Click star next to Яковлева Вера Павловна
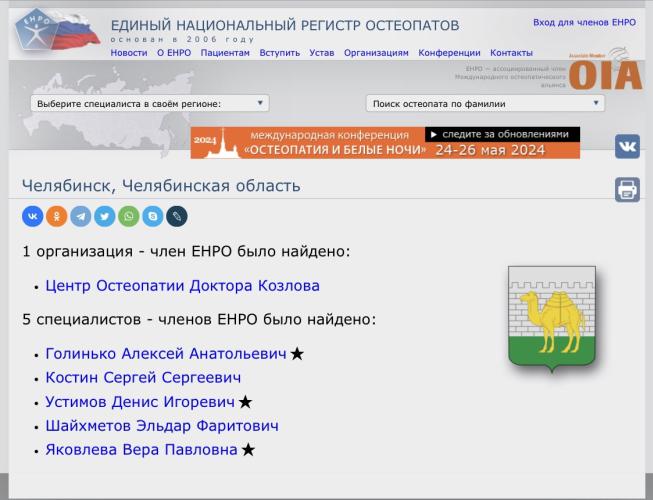 click(x=248, y=450)
